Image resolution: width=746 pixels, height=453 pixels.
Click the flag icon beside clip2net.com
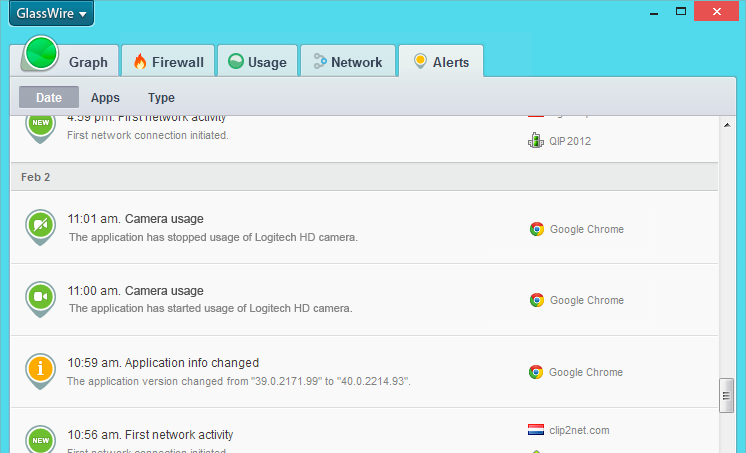(536, 430)
